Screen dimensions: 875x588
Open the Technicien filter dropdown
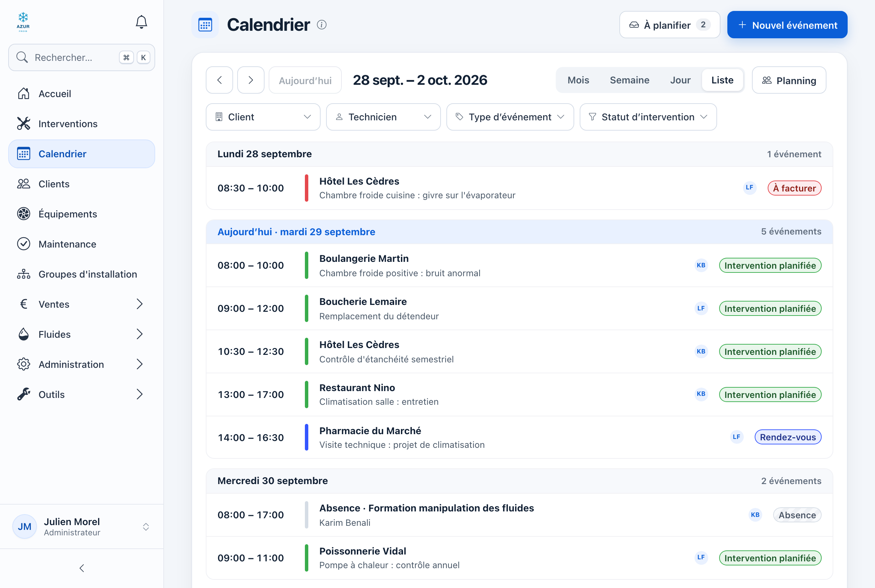coord(383,117)
